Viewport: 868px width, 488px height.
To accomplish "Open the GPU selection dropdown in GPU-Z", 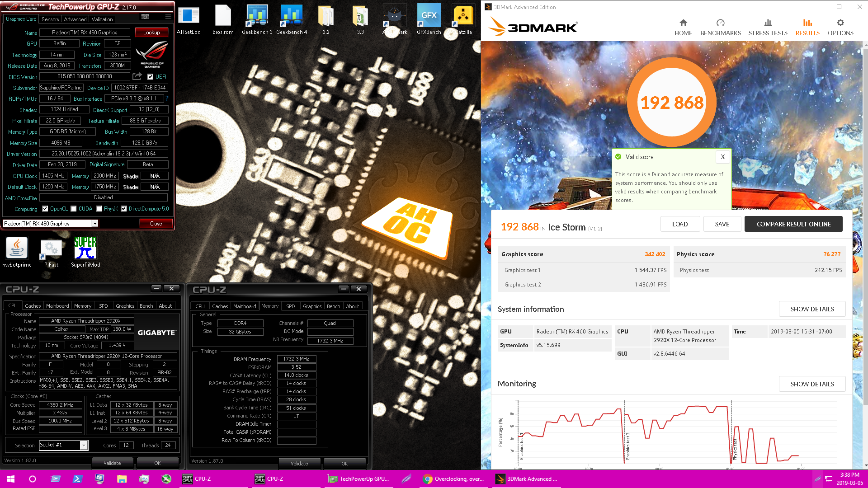I will [95, 224].
